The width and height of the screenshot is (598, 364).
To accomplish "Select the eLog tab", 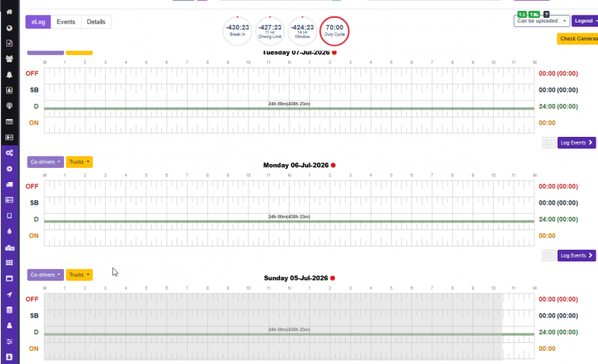I will [x=38, y=22].
